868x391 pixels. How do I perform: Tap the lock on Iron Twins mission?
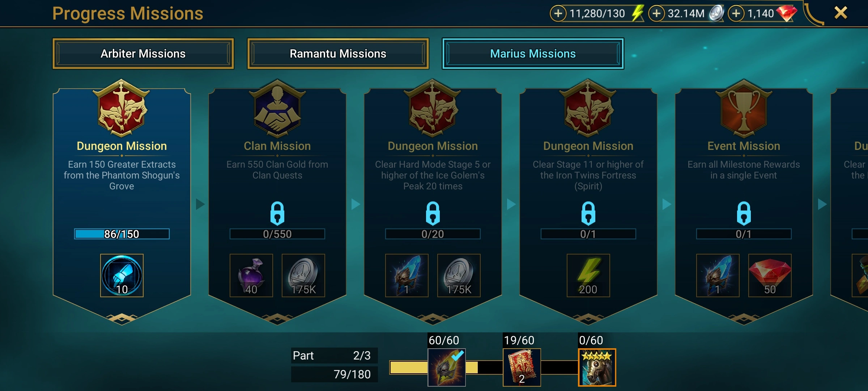click(588, 213)
